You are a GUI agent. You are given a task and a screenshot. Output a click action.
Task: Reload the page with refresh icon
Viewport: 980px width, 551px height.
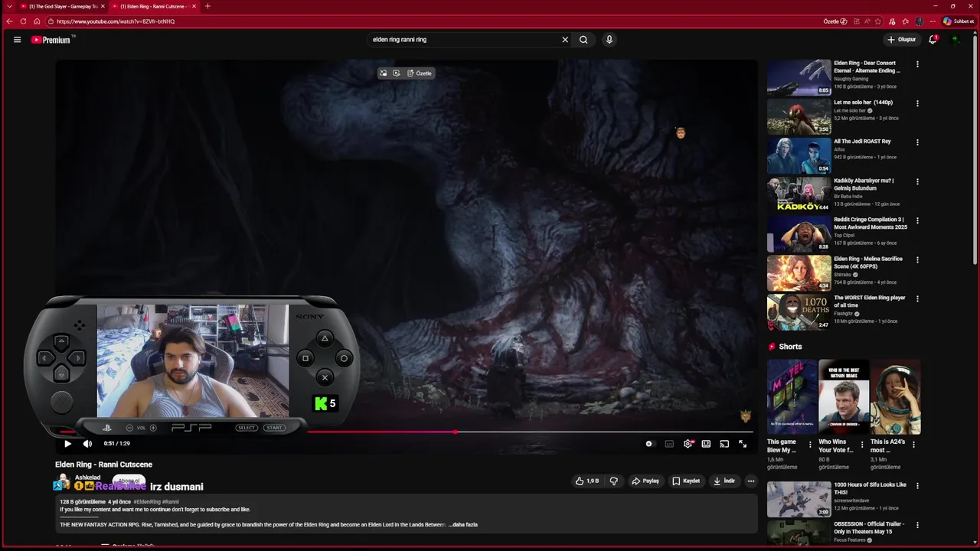(x=23, y=21)
